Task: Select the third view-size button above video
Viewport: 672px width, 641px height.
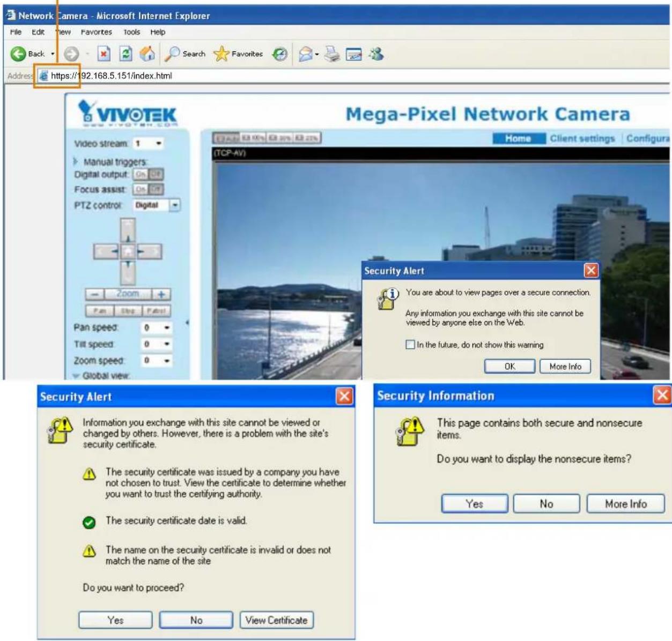Action: (280, 138)
